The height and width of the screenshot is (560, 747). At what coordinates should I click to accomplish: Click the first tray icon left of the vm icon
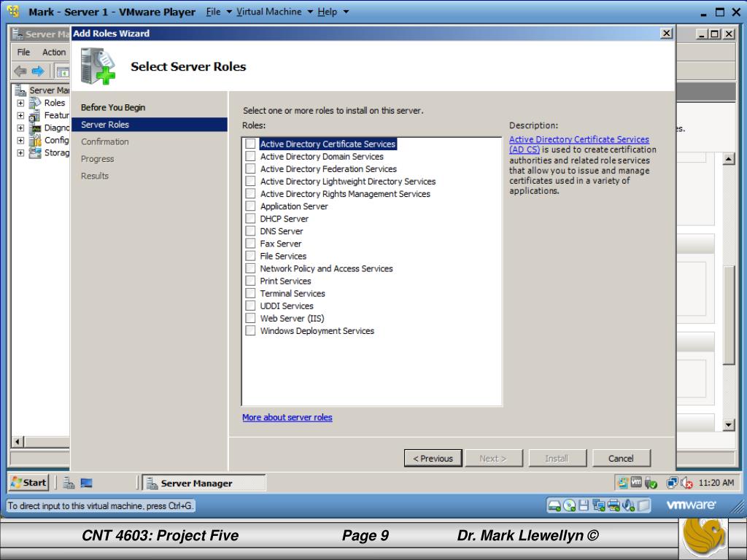pos(623,483)
